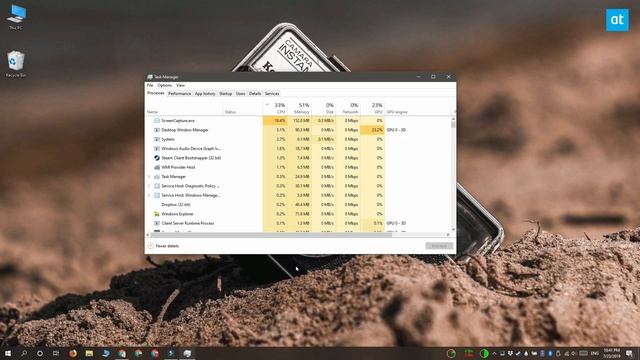Click the vertical scrollbar in process list

(453, 124)
